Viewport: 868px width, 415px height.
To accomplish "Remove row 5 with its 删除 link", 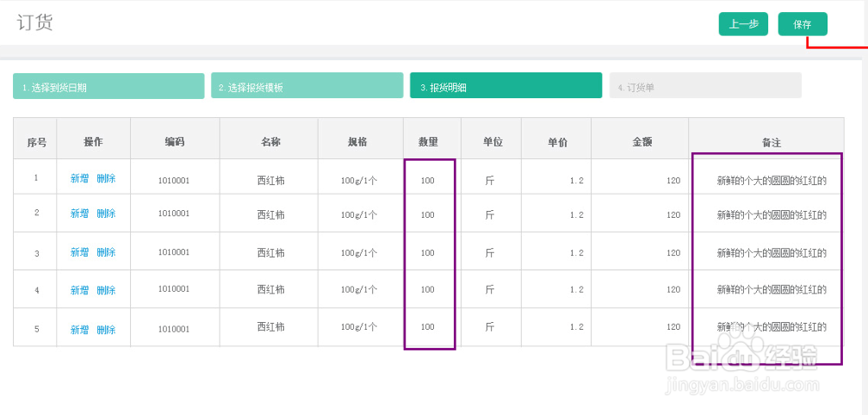I will (x=106, y=330).
